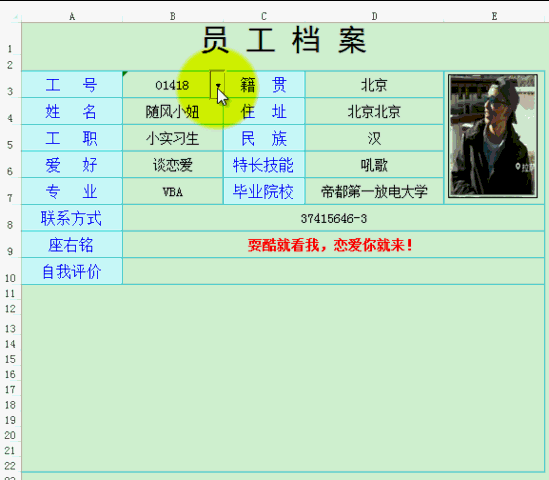Select the cell with value 北京

click(x=374, y=85)
